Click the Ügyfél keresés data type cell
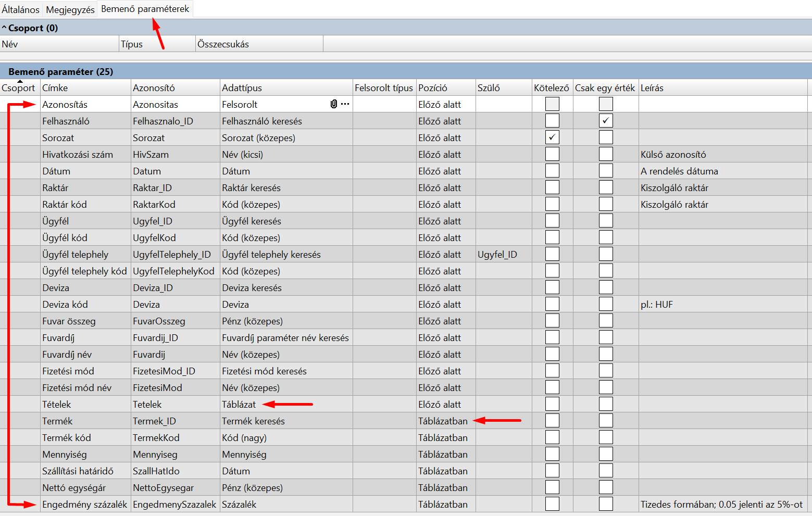 286,221
